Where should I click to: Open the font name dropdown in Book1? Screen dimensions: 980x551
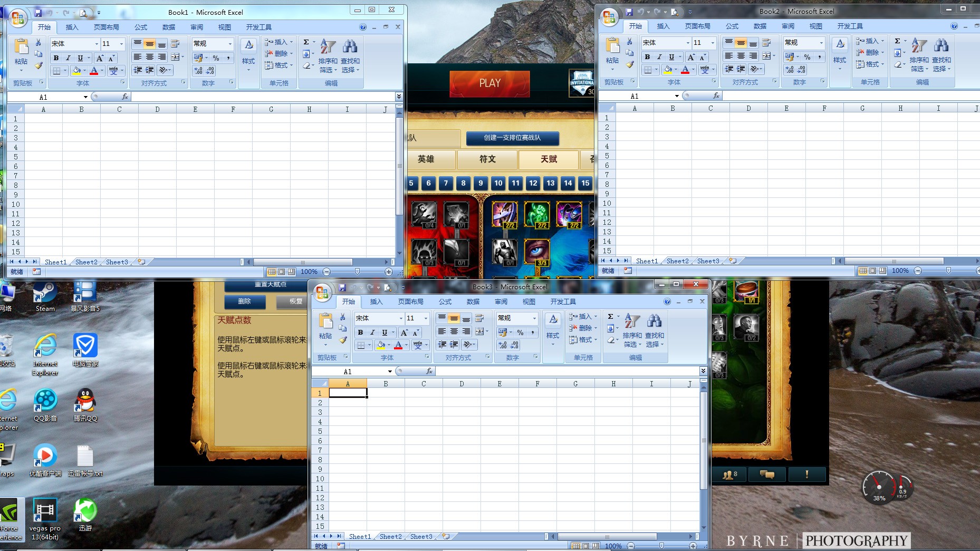point(96,44)
